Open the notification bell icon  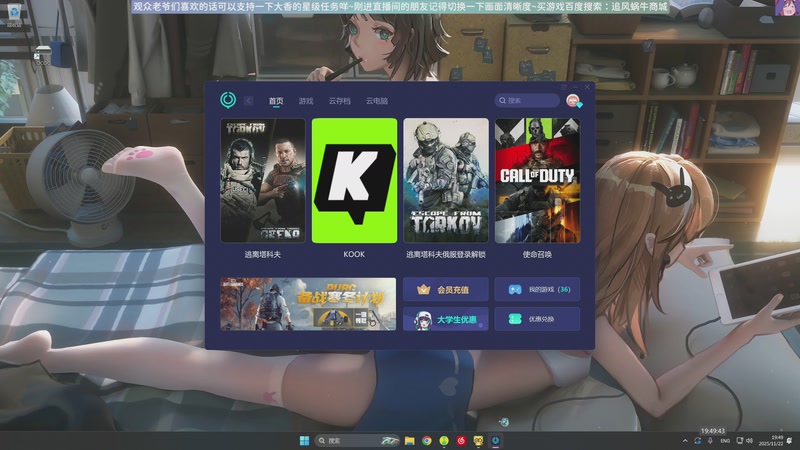tap(790, 441)
